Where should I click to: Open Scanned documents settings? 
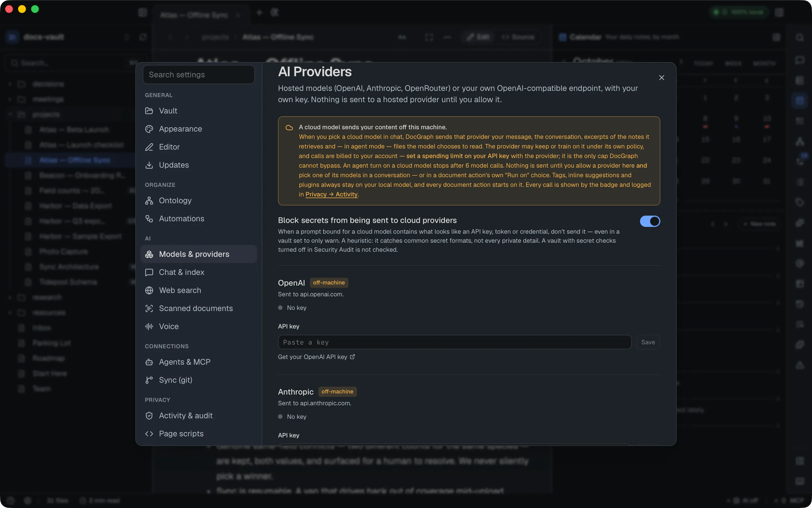click(x=199, y=308)
